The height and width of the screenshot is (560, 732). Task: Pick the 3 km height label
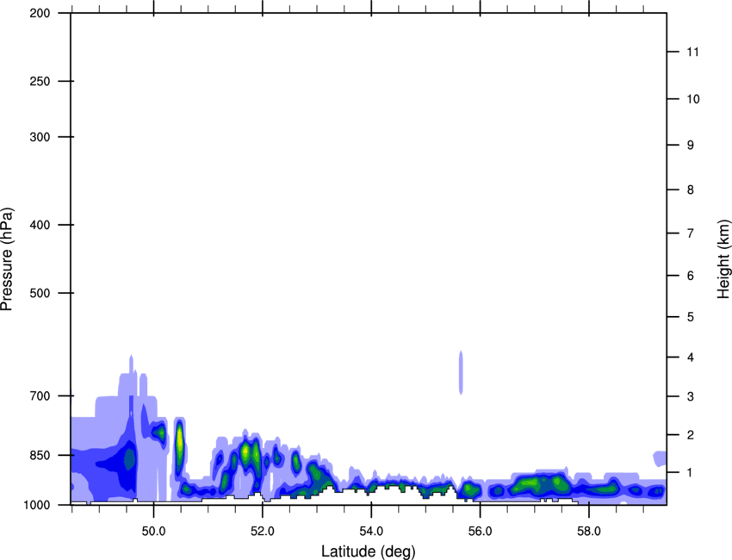click(691, 396)
